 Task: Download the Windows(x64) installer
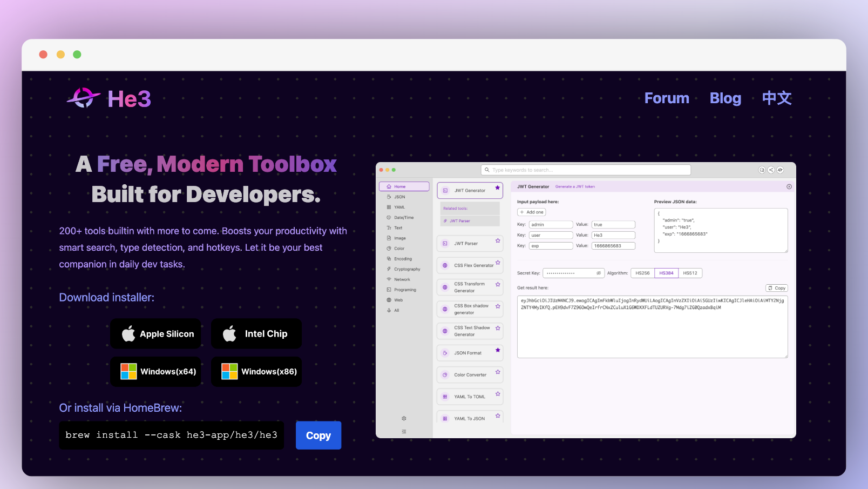pos(156,371)
